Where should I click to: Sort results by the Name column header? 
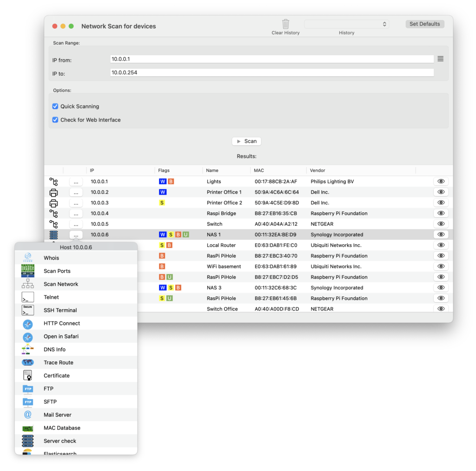[x=226, y=170]
